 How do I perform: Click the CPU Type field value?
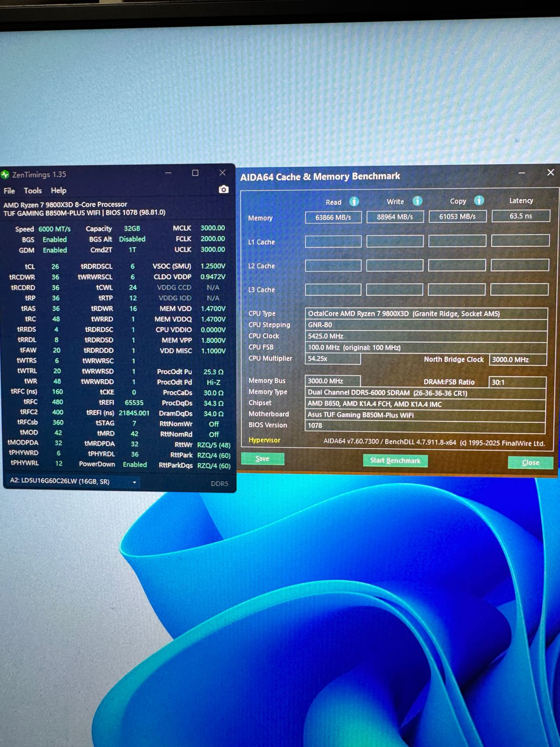click(426, 313)
